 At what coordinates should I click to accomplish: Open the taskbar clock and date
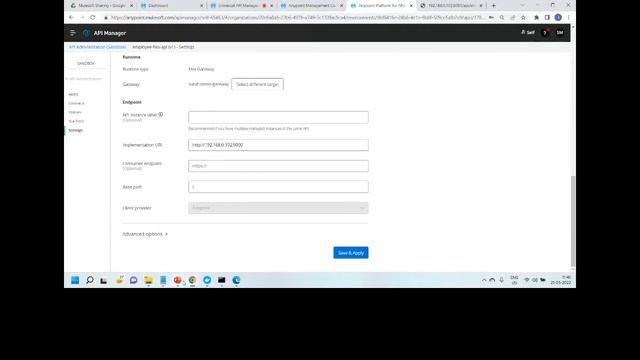(x=561, y=280)
